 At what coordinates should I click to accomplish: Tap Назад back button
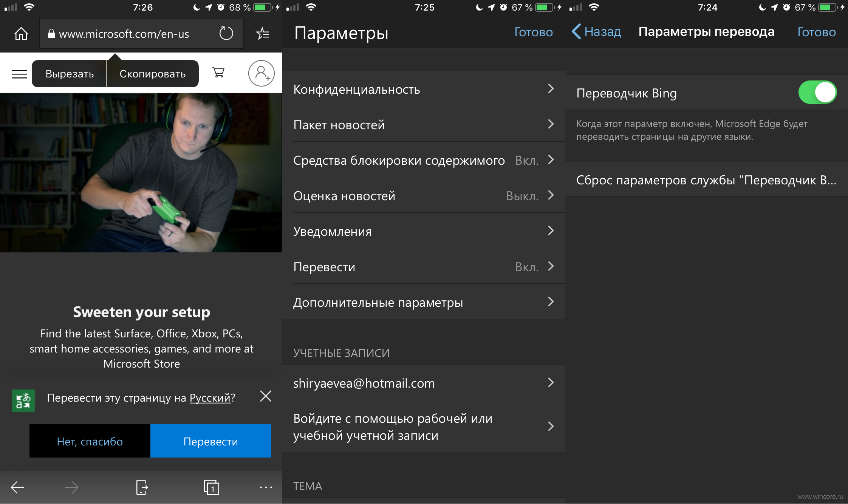596,32
